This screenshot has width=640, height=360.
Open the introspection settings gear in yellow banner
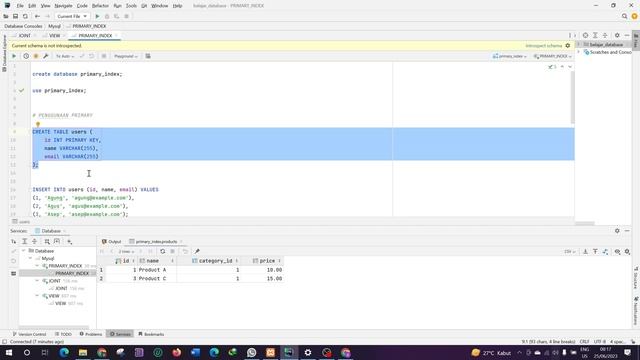(x=568, y=46)
